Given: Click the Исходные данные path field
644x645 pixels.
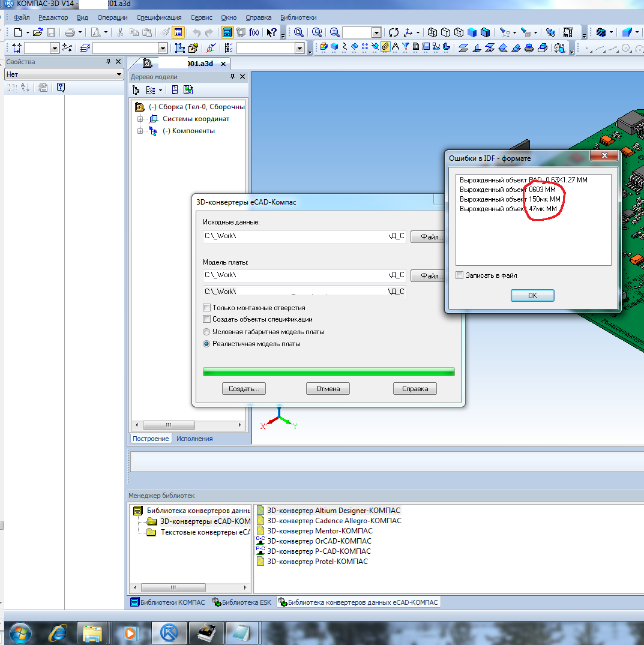Looking at the screenshot, I should click(304, 236).
